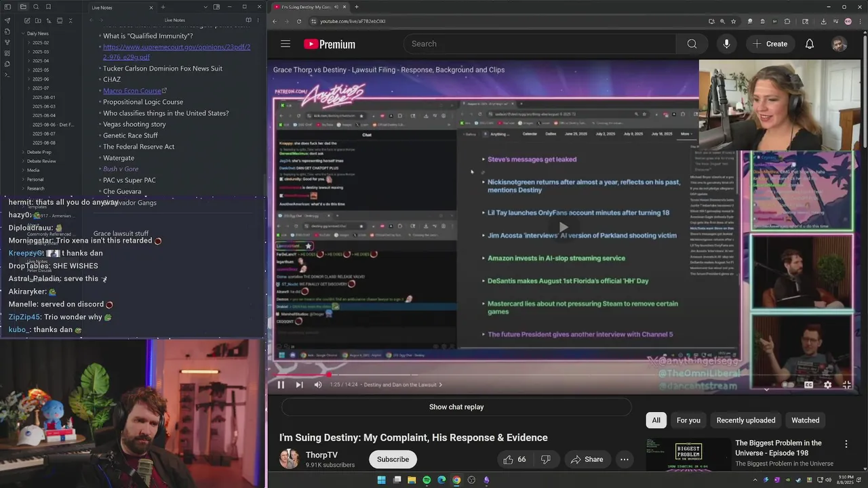Dislike the video thumbs down
This screenshot has height=488, width=868.
click(x=545, y=460)
